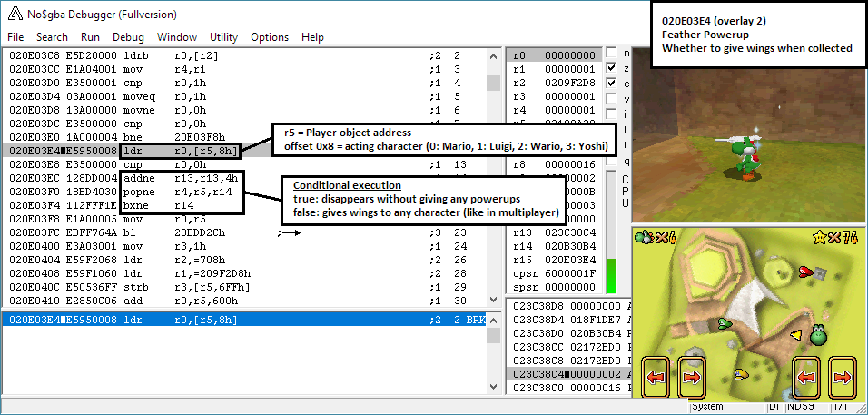Select the r0 register row
868x415 pixels.
tap(554, 54)
